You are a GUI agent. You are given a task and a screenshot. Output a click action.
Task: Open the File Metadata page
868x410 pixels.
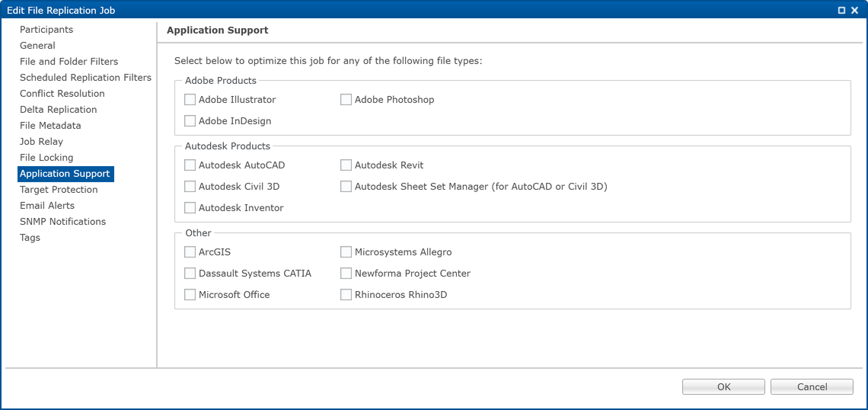click(x=50, y=126)
